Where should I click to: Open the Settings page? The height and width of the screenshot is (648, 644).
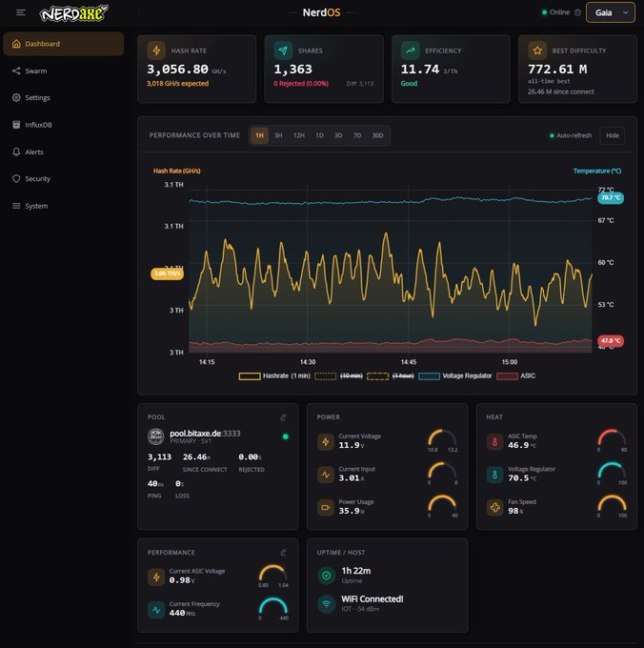click(64, 98)
